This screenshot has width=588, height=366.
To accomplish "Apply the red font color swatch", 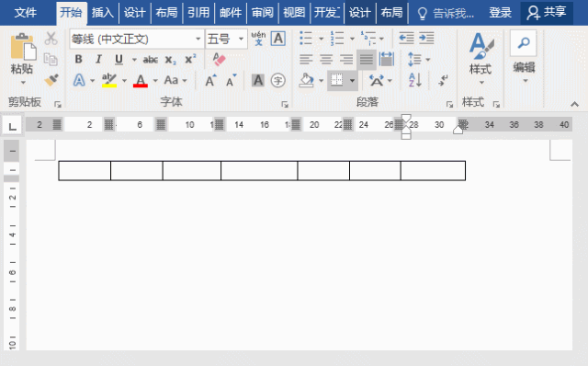I will click(141, 80).
